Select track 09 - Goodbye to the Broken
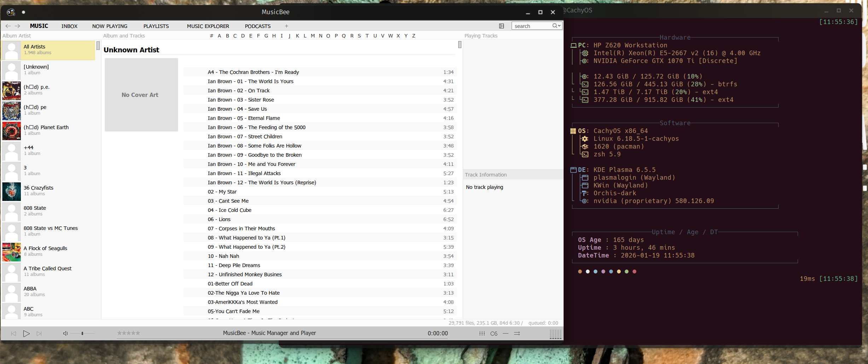The width and height of the screenshot is (868, 364). click(x=320, y=155)
